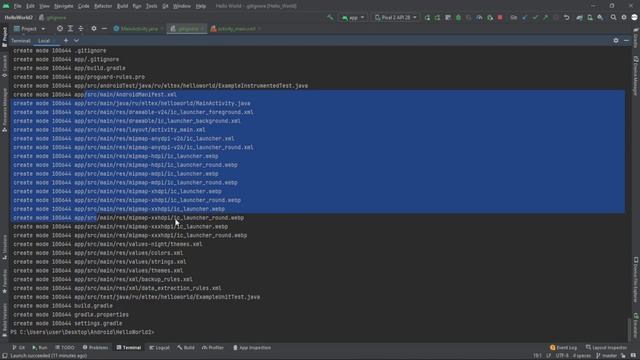Click terminal line app/build.gradle
The image size is (640, 360).
[69, 68]
